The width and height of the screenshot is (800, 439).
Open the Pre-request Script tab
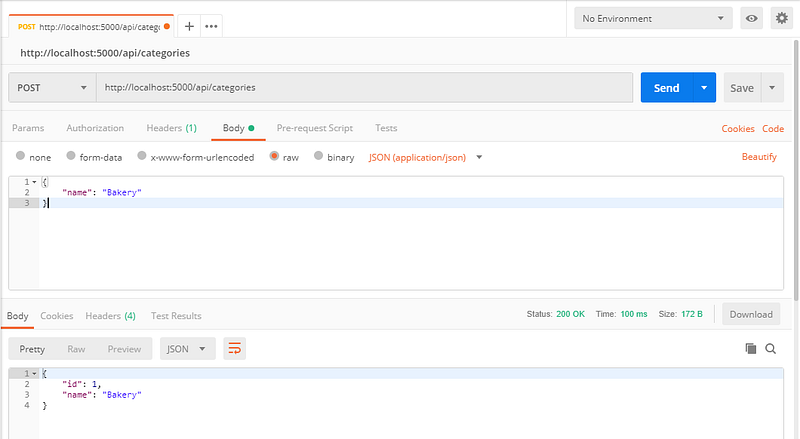point(315,128)
